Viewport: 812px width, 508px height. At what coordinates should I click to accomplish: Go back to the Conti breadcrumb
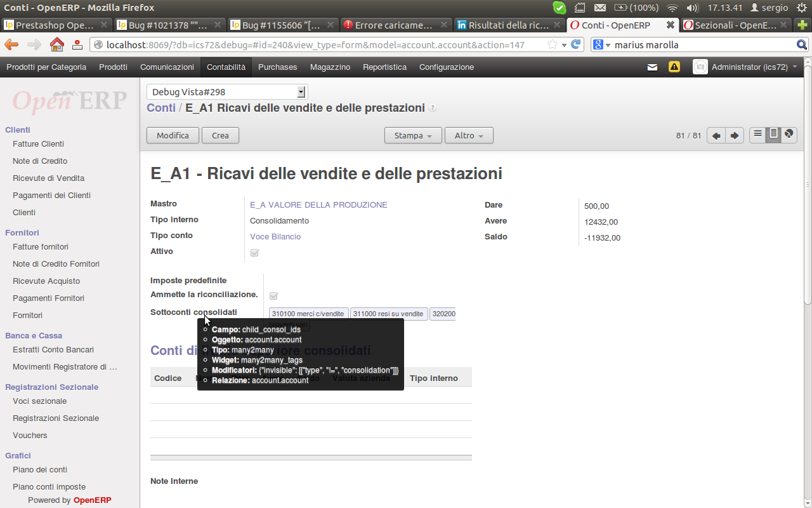tap(161, 108)
